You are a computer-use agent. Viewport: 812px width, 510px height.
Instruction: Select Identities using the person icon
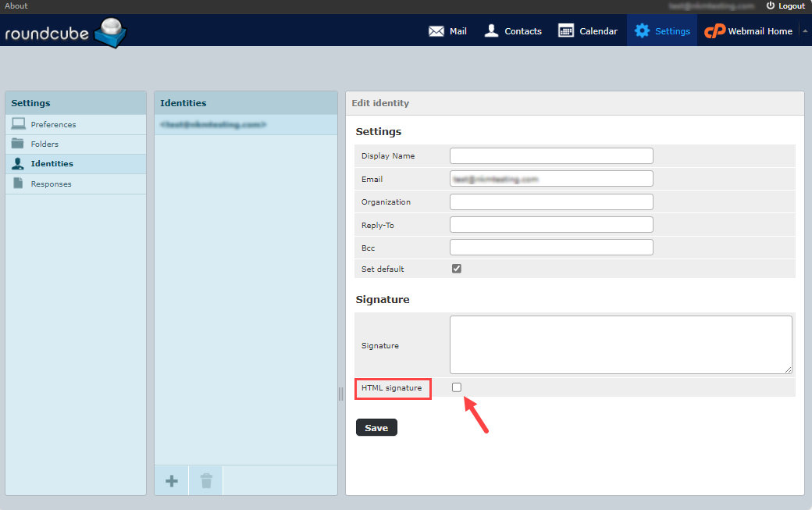pyautogui.click(x=19, y=163)
